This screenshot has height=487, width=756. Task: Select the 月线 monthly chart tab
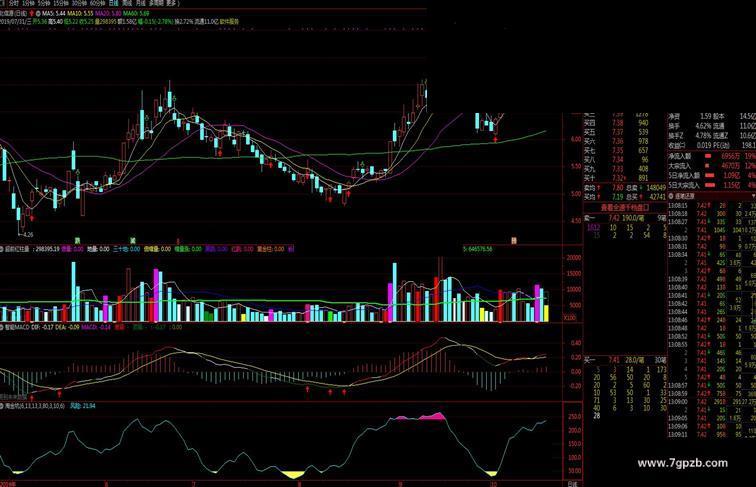click(x=141, y=3)
